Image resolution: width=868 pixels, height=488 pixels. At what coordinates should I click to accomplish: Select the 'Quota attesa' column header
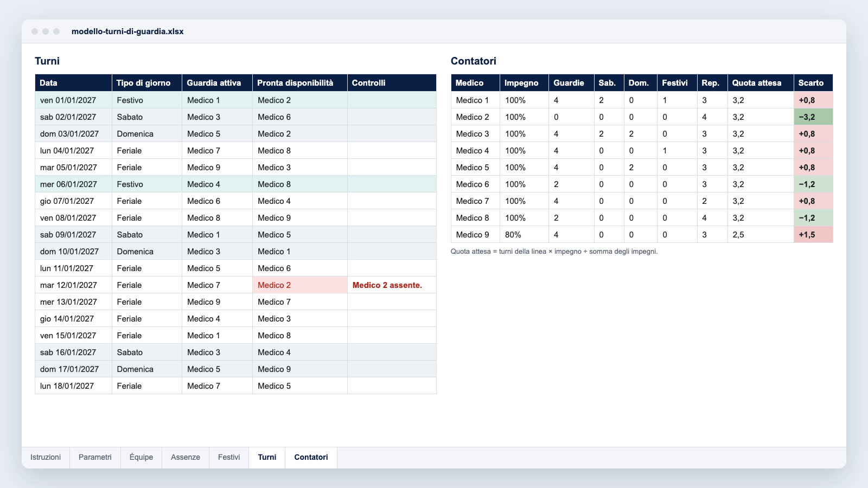point(761,82)
